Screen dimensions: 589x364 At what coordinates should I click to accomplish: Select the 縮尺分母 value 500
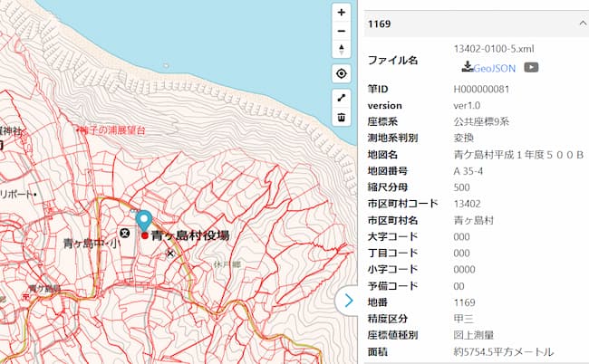coord(461,187)
